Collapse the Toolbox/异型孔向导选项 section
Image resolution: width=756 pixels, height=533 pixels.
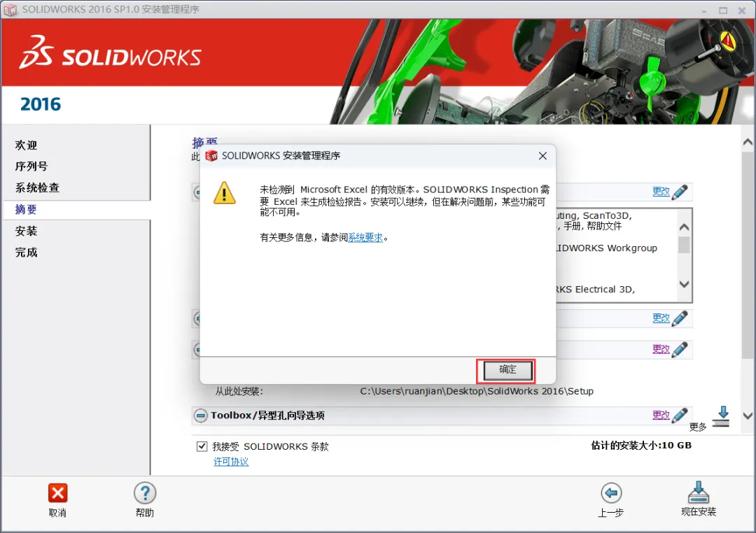click(201, 415)
